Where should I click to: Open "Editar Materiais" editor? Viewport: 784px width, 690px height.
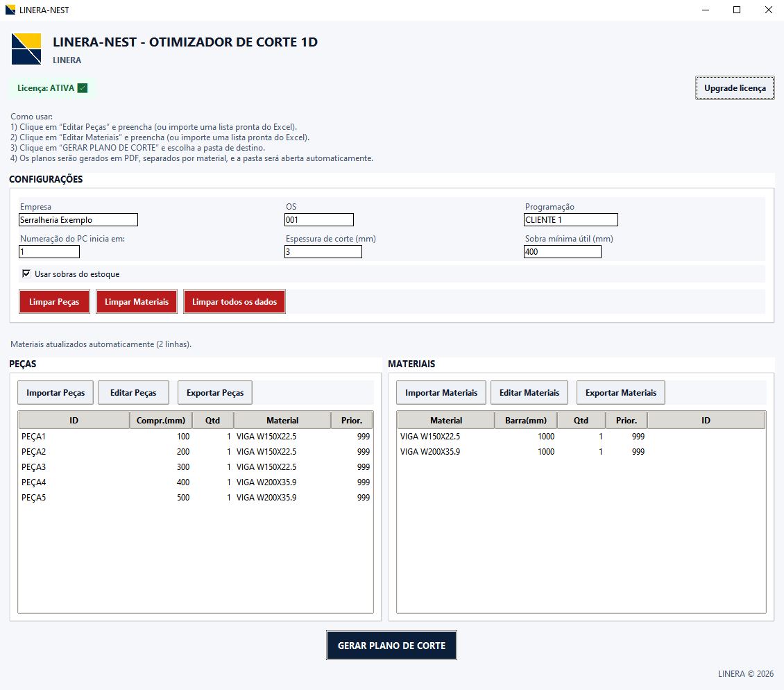click(x=529, y=392)
